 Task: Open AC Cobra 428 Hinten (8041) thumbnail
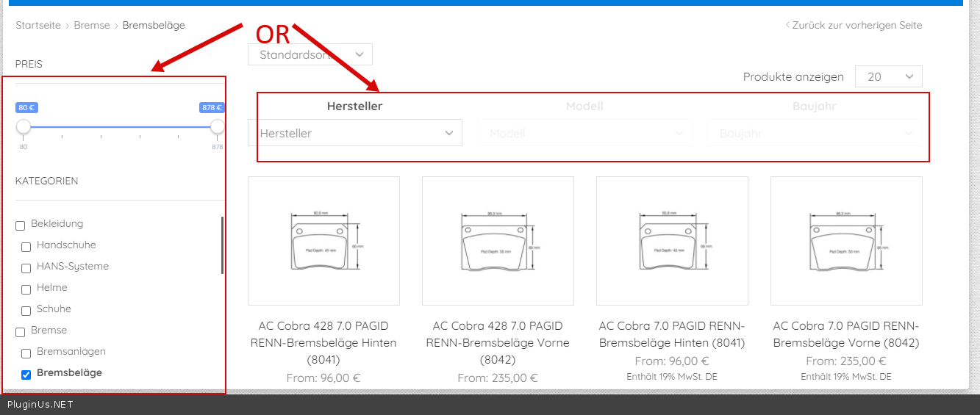(x=324, y=241)
